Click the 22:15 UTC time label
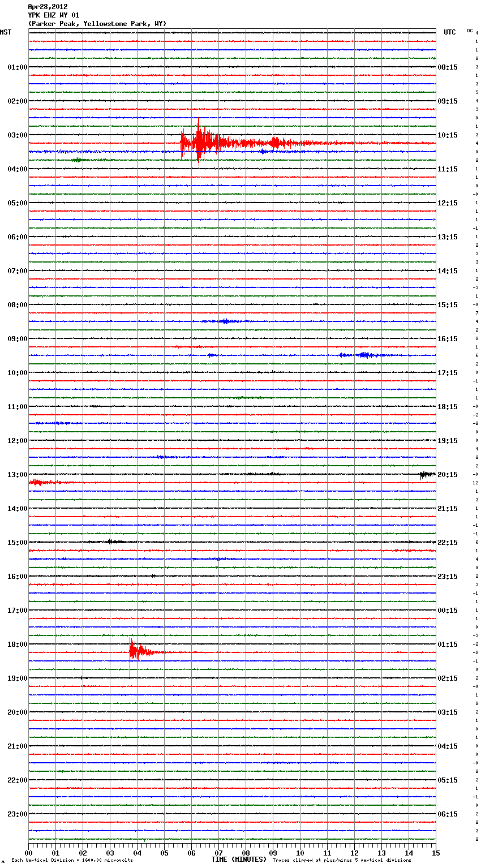The image size is (481, 868). (448, 543)
